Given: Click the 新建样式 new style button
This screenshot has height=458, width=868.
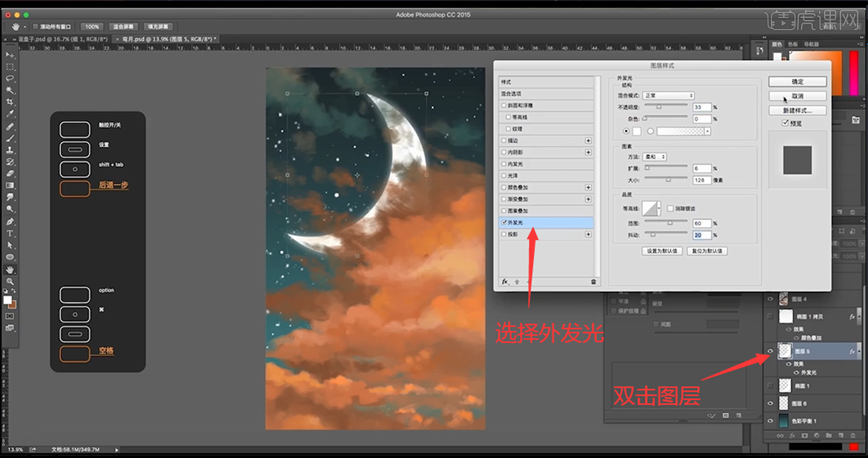Looking at the screenshot, I should coord(797,110).
